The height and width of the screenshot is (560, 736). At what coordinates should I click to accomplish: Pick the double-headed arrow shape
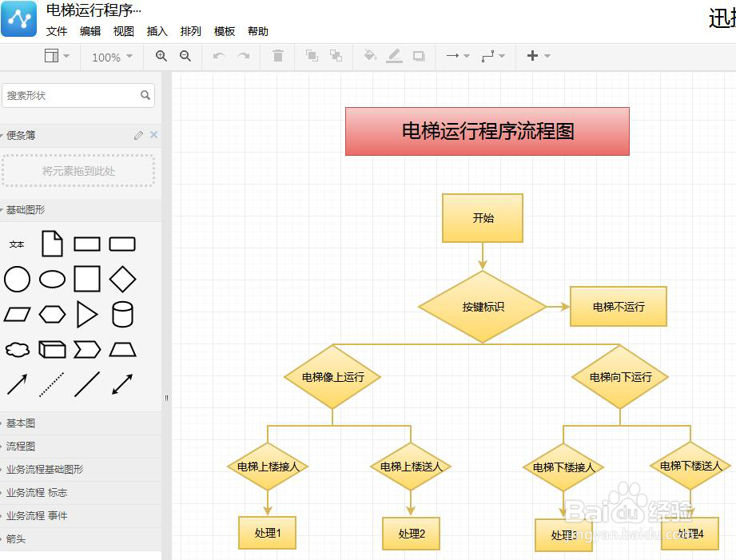point(122,384)
